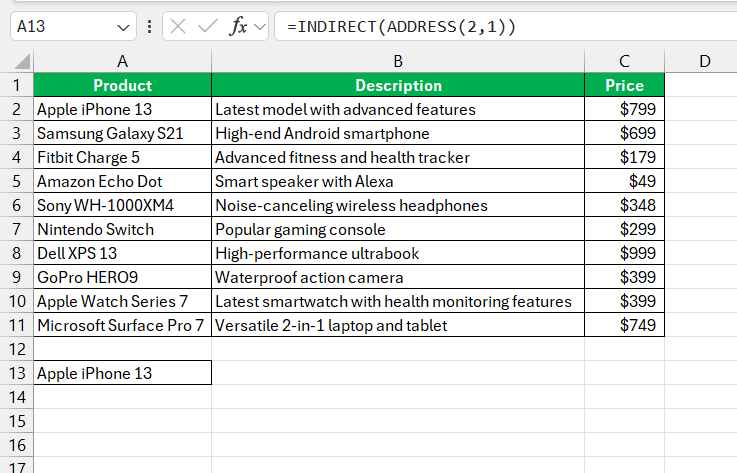Click the three-dot formula bar handle
Image resolution: width=737 pixels, height=473 pixels.
[x=149, y=26]
